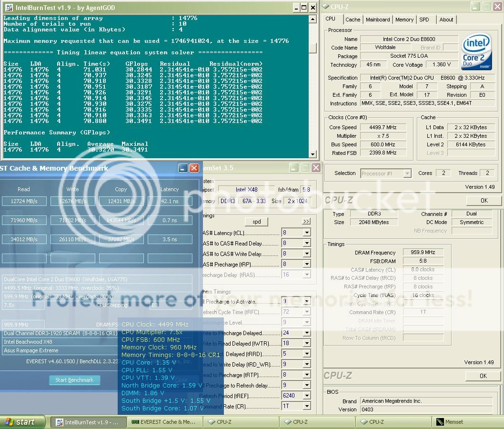Click the BIOS Version field 0403
Screen dimensions: 504x429
click(x=426, y=410)
